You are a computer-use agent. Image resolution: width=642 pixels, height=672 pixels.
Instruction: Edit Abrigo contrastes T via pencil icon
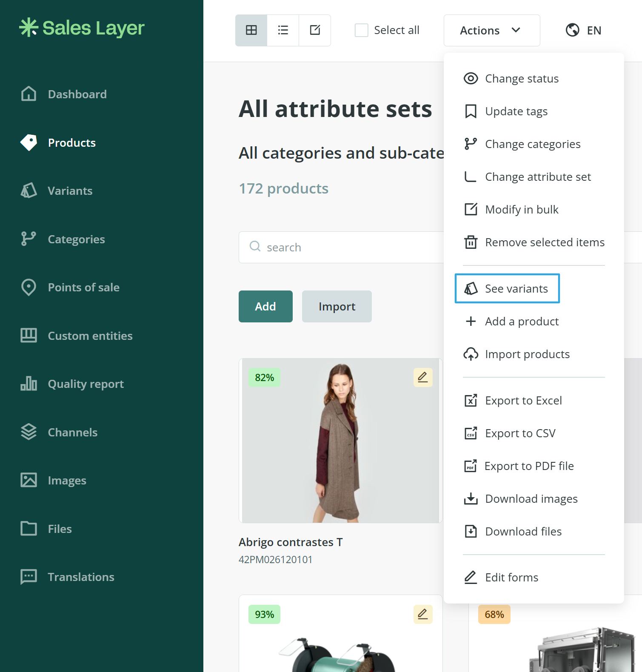[423, 377]
